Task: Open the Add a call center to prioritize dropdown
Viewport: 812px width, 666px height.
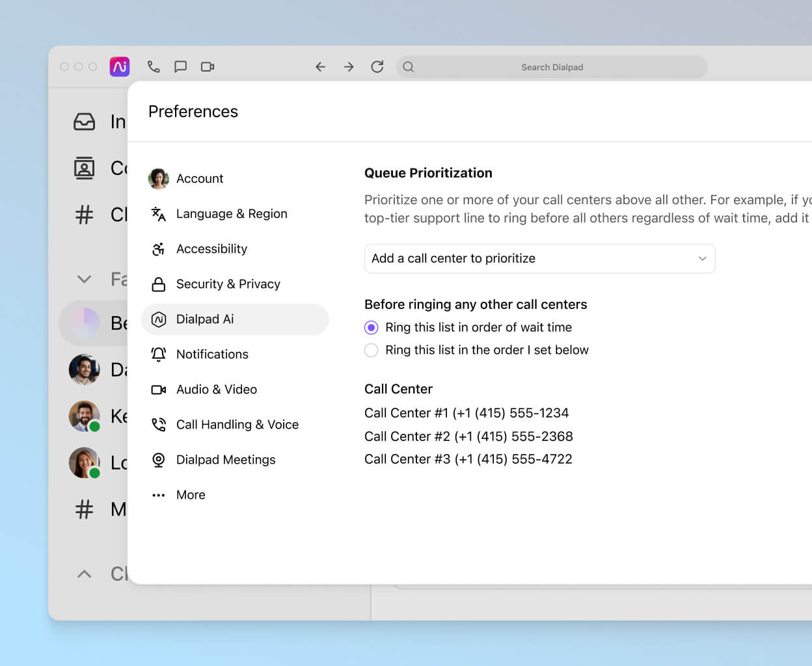Action: 540,258
